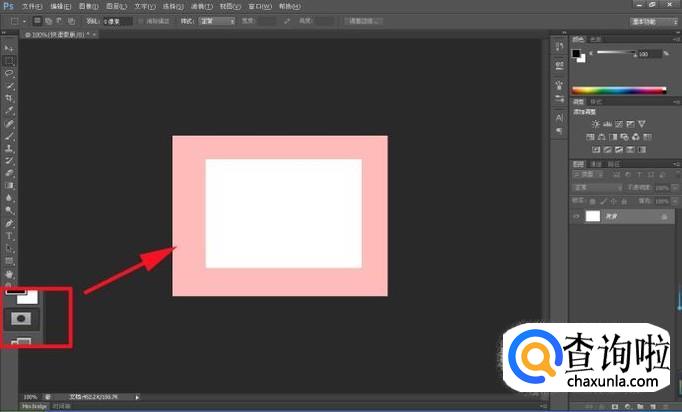Open the 图层 (Layer) menu
The image size is (682, 412).
pyautogui.click(x=117, y=7)
